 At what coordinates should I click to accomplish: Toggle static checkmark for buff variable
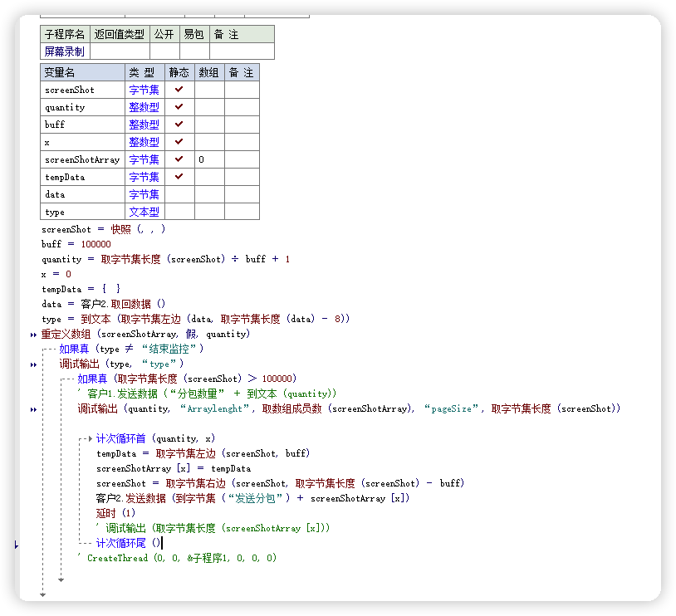(x=179, y=125)
